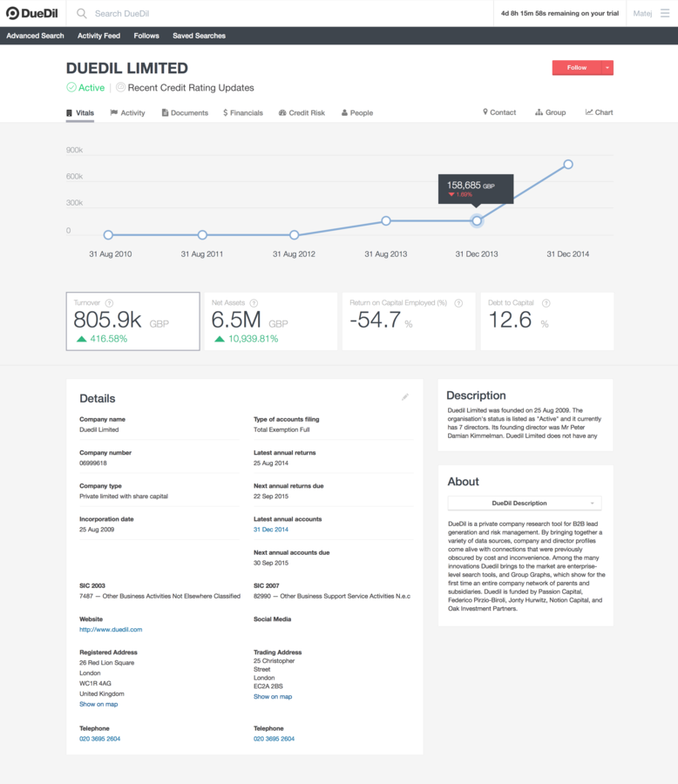Switch to the Activity tab
The width and height of the screenshot is (678, 784).
[x=127, y=113]
